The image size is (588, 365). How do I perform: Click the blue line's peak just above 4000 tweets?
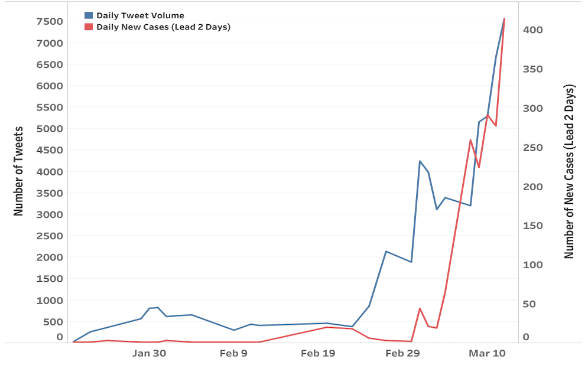point(420,161)
